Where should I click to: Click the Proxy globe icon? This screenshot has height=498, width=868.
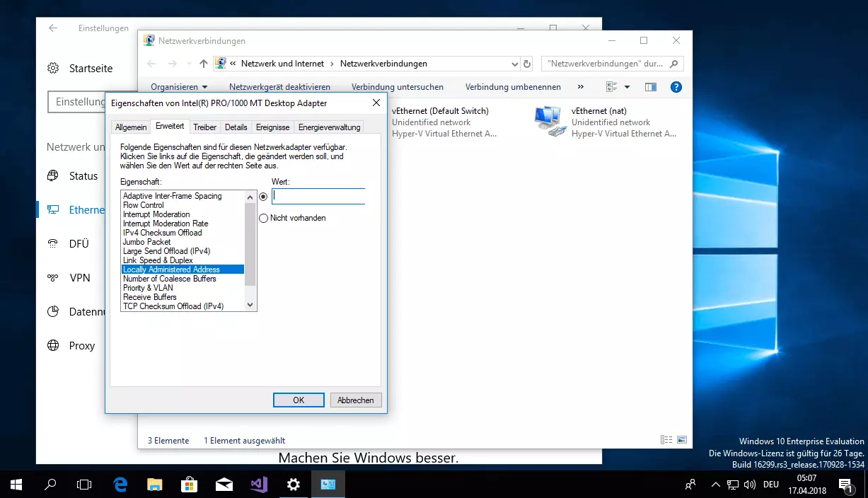53,346
